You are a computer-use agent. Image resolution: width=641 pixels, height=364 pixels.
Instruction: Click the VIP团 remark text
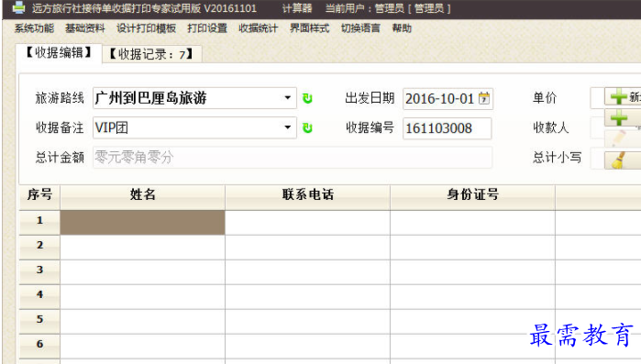point(112,127)
